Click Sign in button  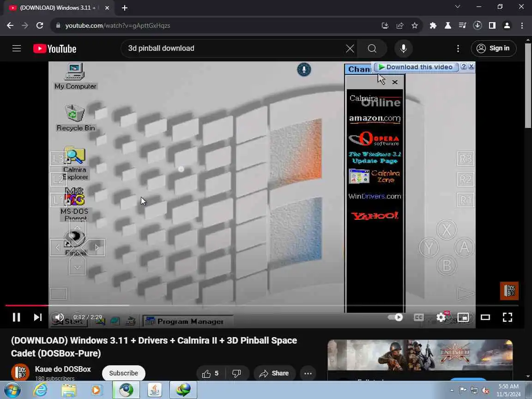pos(494,48)
